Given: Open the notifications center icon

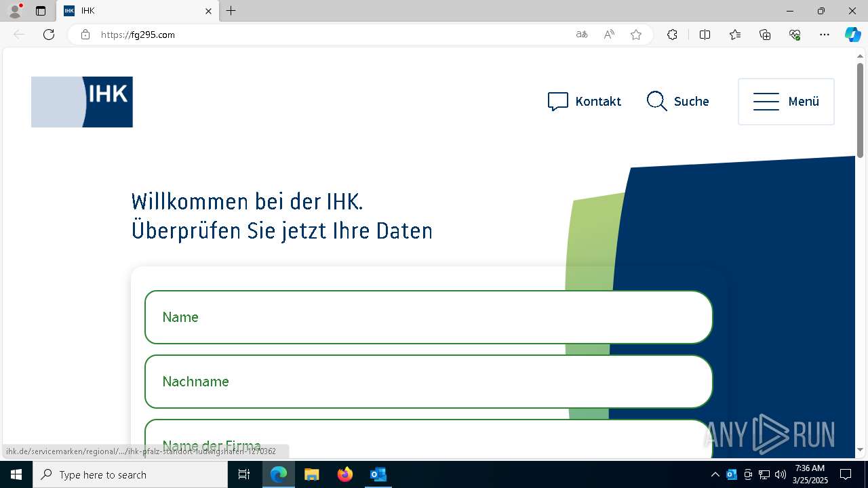Looking at the screenshot, I should pyautogui.click(x=846, y=474).
